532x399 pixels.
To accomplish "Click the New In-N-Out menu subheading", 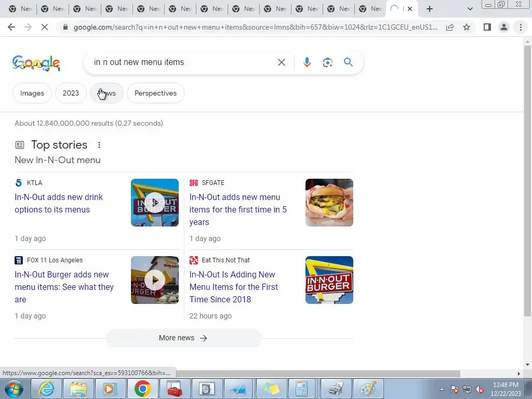I will tap(58, 160).
